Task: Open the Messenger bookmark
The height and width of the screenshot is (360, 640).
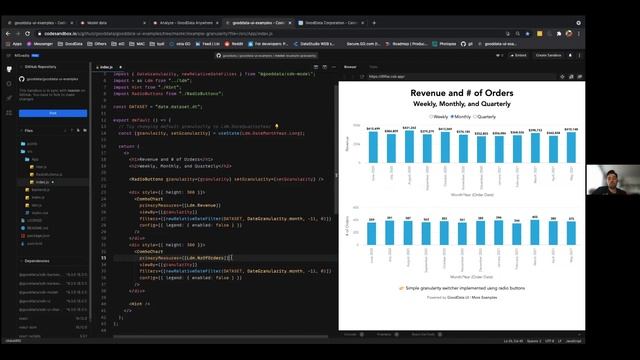Action: pyautogui.click(x=40, y=44)
